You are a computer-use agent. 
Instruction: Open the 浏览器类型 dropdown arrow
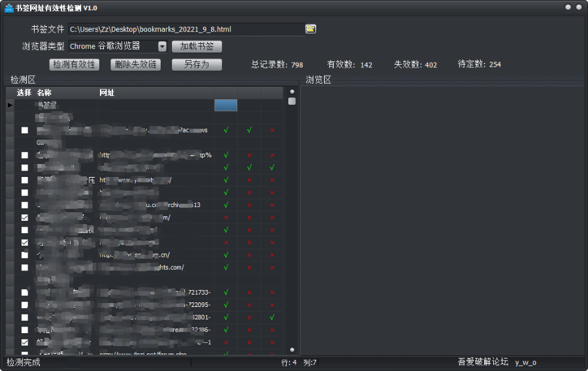pos(162,46)
